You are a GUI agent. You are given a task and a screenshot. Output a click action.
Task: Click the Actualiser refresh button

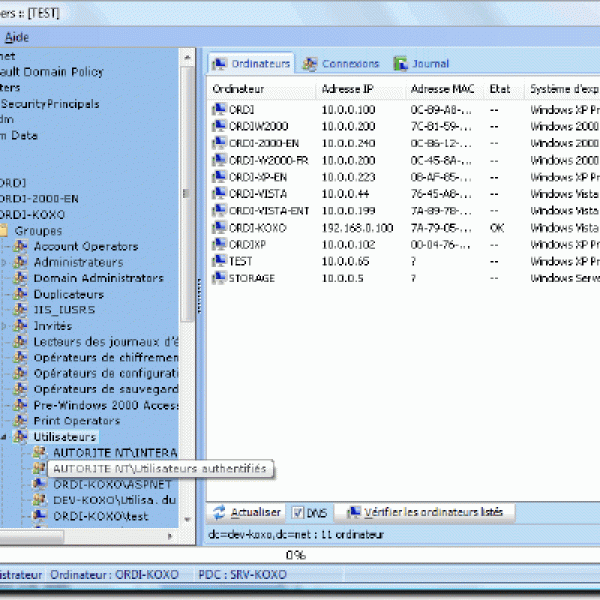tap(247, 512)
